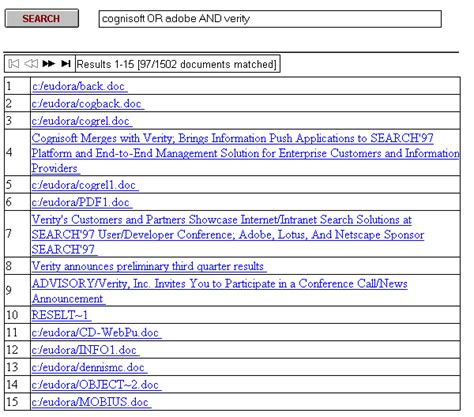This screenshot has width=474, height=417.
Task: Go to first results page icon
Action: pyautogui.click(x=14, y=63)
